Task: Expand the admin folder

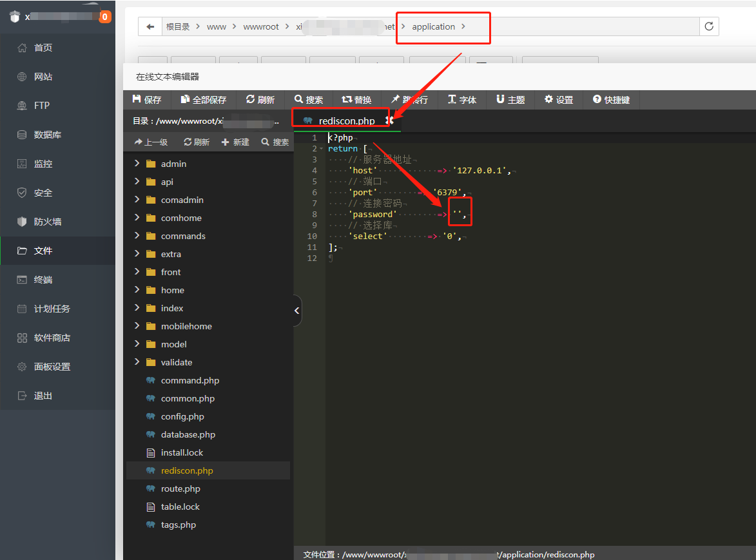Action: [137, 164]
